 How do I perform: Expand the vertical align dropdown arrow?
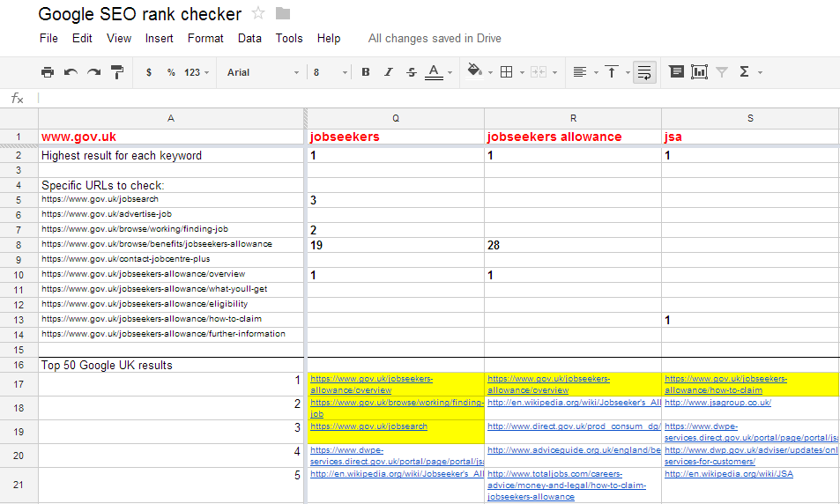(628, 72)
